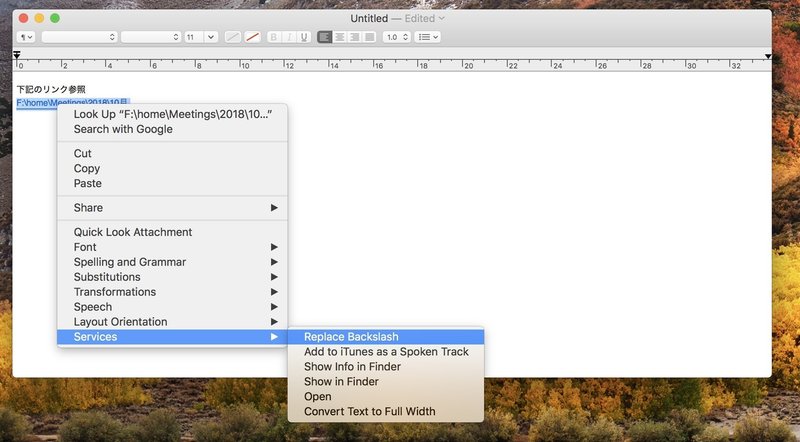
Task: Click the left indent marker on ruler
Action: point(17,55)
